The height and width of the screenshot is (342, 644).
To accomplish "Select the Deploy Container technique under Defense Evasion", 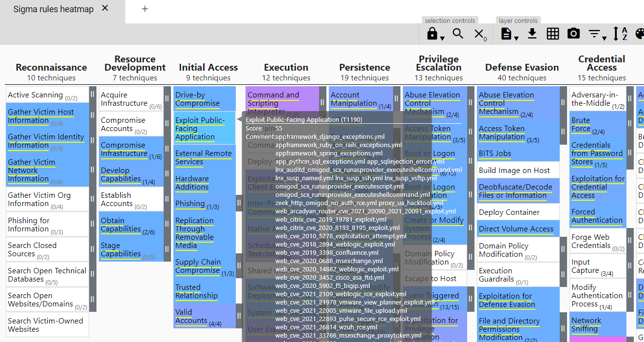I will (518, 212).
